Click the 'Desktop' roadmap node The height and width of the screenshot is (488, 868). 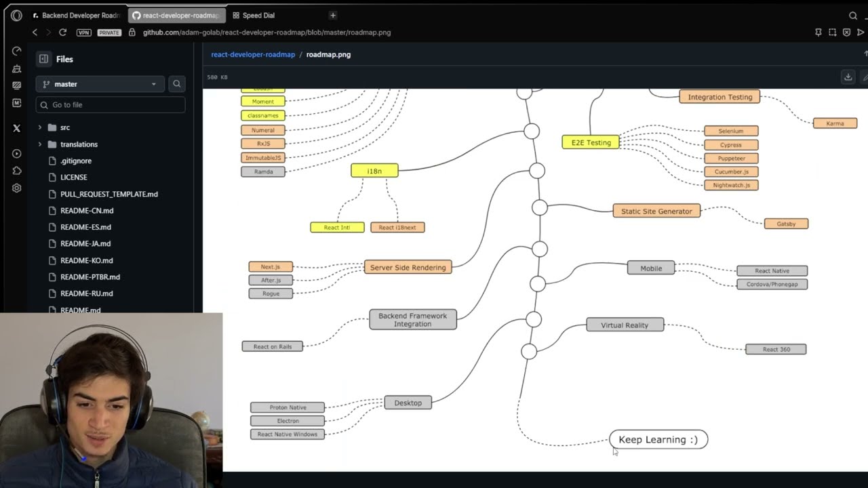click(x=408, y=403)
